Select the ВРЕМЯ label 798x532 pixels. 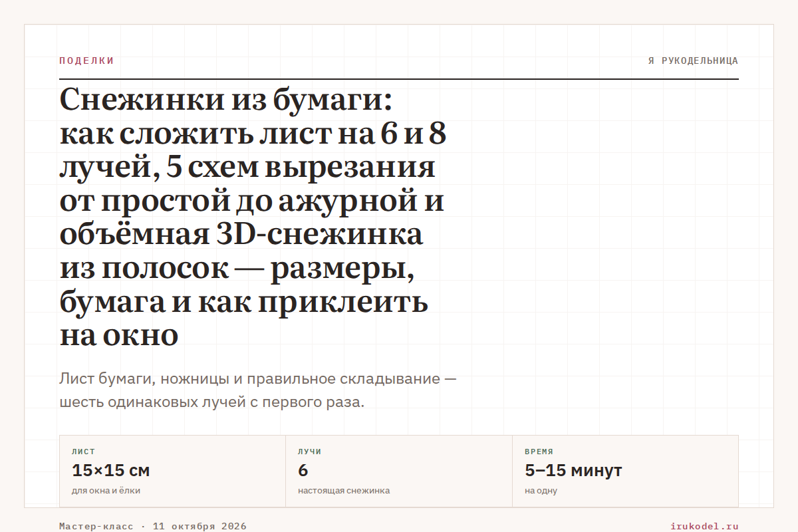(x=539, y=452)
